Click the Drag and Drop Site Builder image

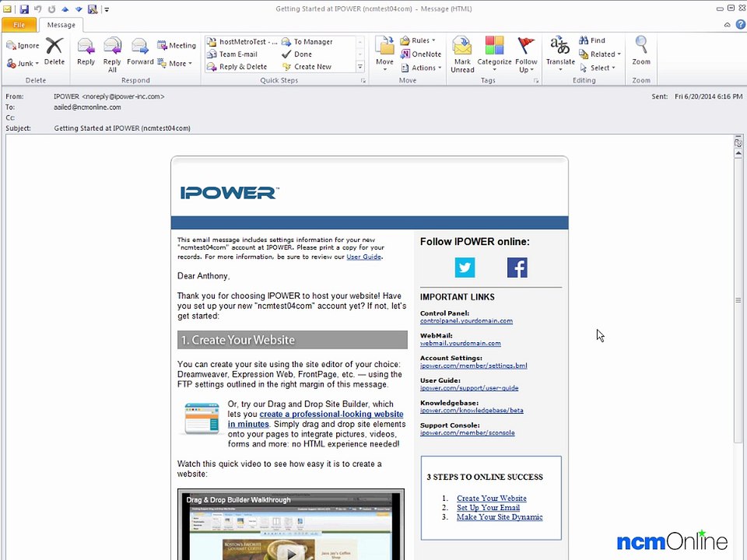[202, 418]
